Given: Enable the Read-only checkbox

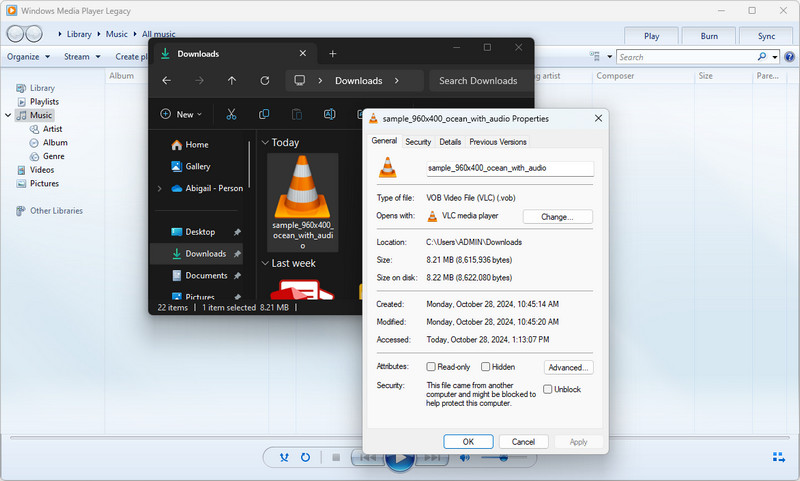Looking at the screenshot, I should coord(431,367).
